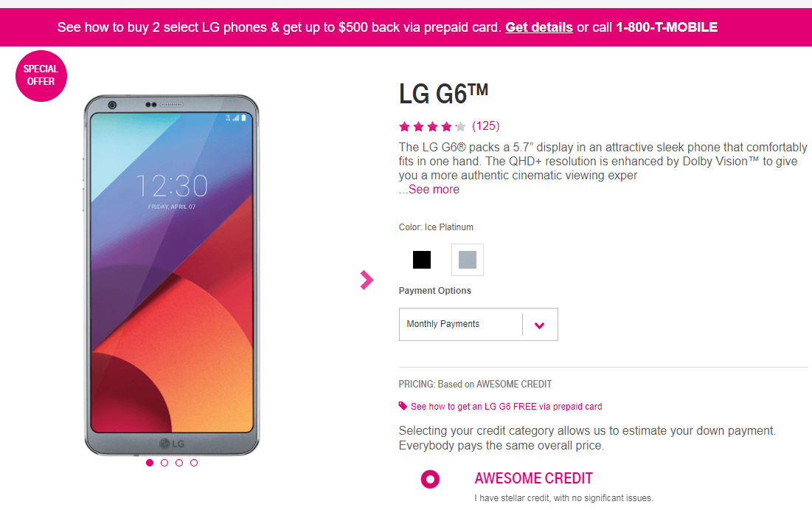Click the LG G6 phone image
Screen dimensions: 812x510
pyautogui.click(x=171, y=275)
